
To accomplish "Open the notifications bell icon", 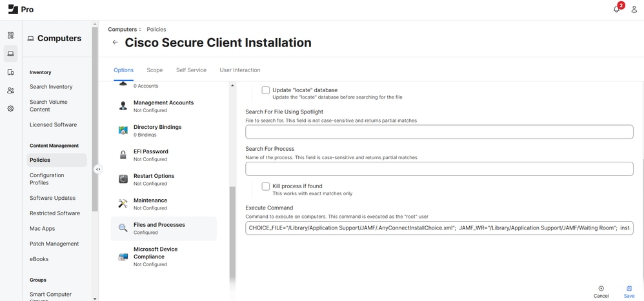I will [616, 10].
